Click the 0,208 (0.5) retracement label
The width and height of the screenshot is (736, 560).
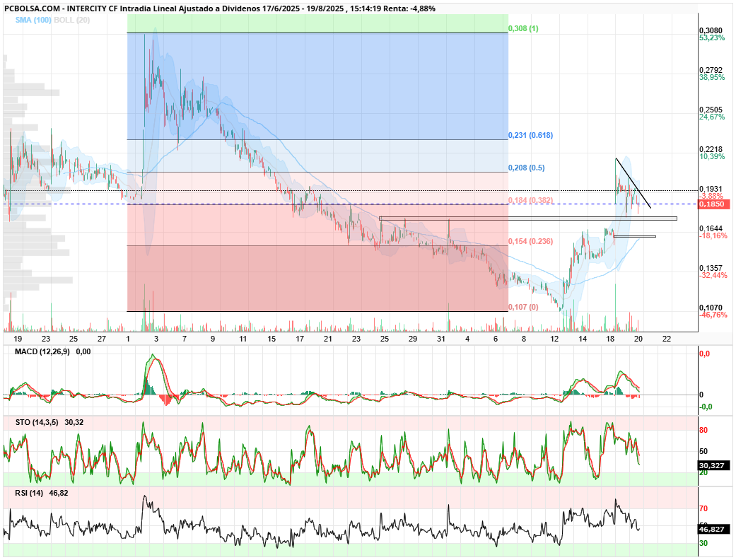[x=526, y=168]
